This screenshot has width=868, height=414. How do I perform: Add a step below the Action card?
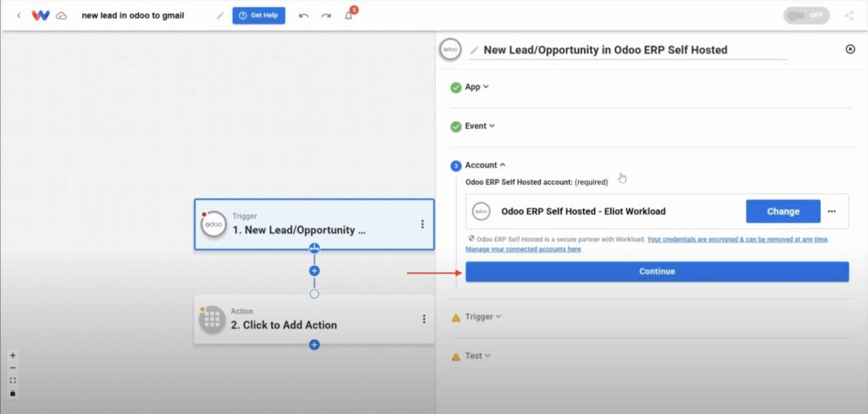click(x=314, y=344)
